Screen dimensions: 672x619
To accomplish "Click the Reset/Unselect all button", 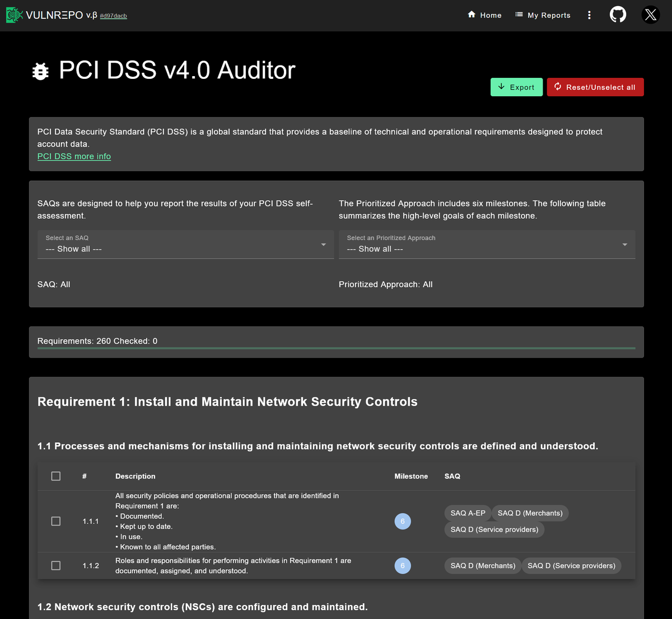I will click(595, 87).
